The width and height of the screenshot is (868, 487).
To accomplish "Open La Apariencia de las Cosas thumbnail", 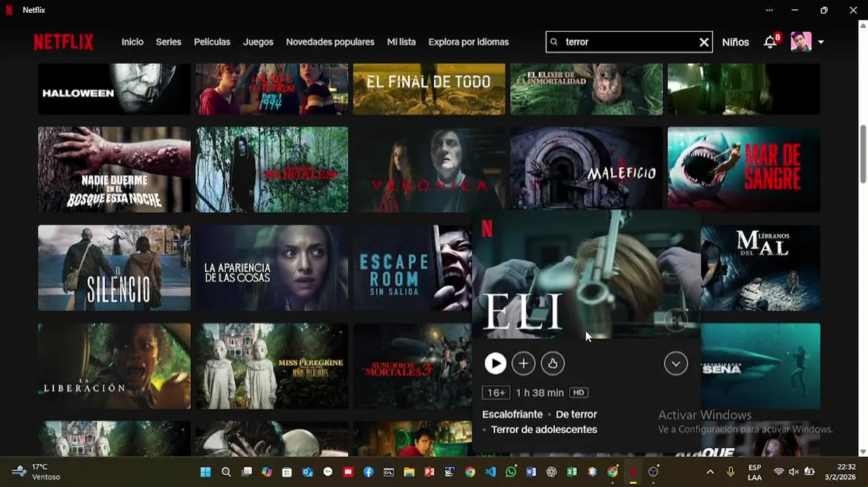I will (272, 268).
